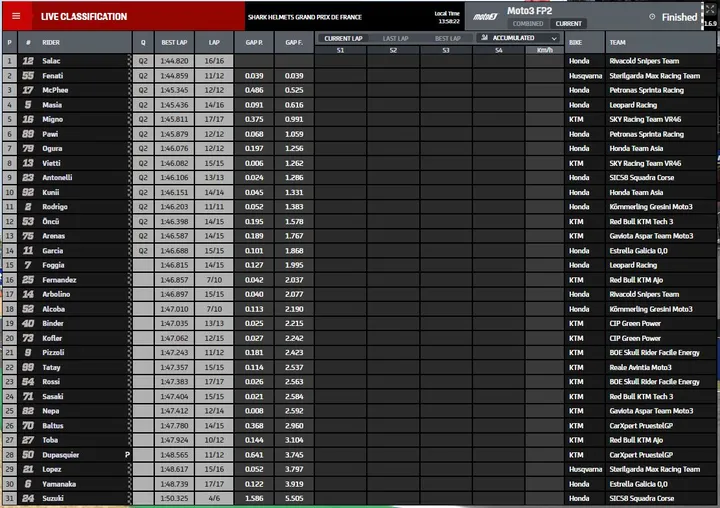Open options dots for rider Foggia
720x508 pixels.
(129, 265)
